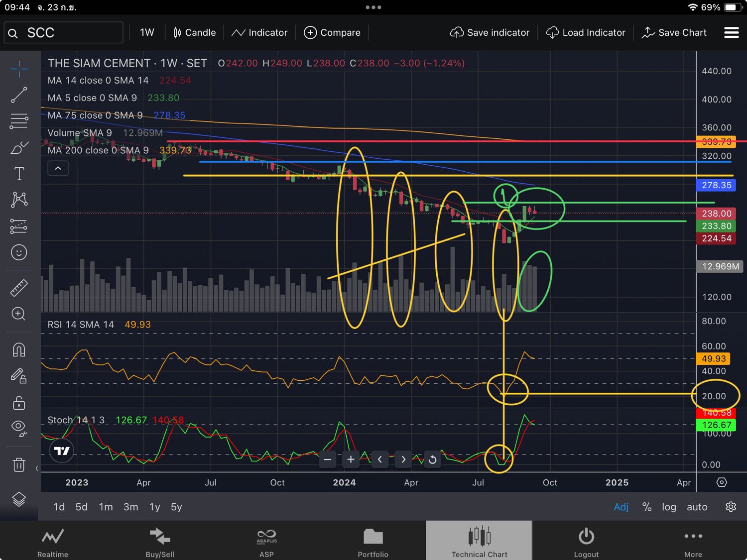Select the 5d date range

(81, 507)
